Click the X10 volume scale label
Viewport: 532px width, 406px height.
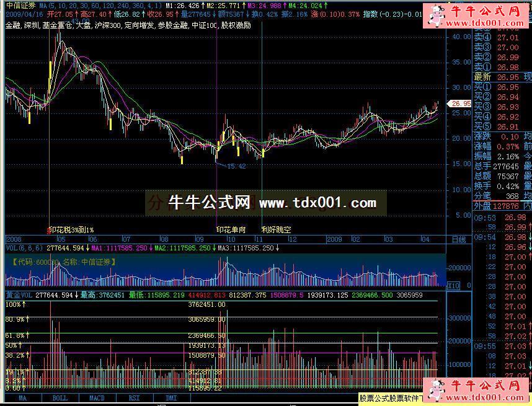[x=453, y=286]
